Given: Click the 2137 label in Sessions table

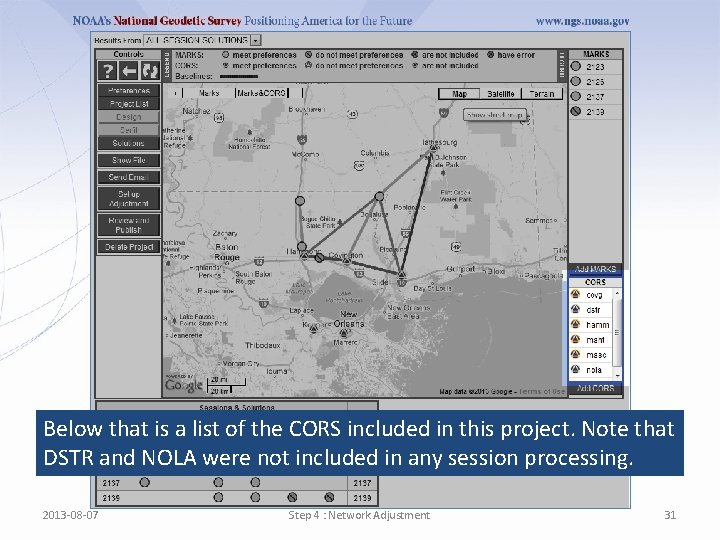Looking at the screenshot, I should tap(111, 483).
